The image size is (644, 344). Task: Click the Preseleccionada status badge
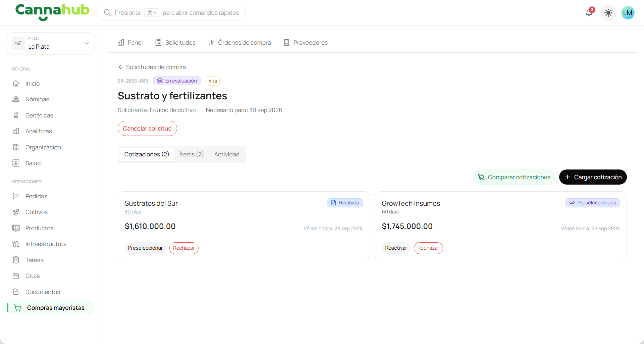[593, 203]
